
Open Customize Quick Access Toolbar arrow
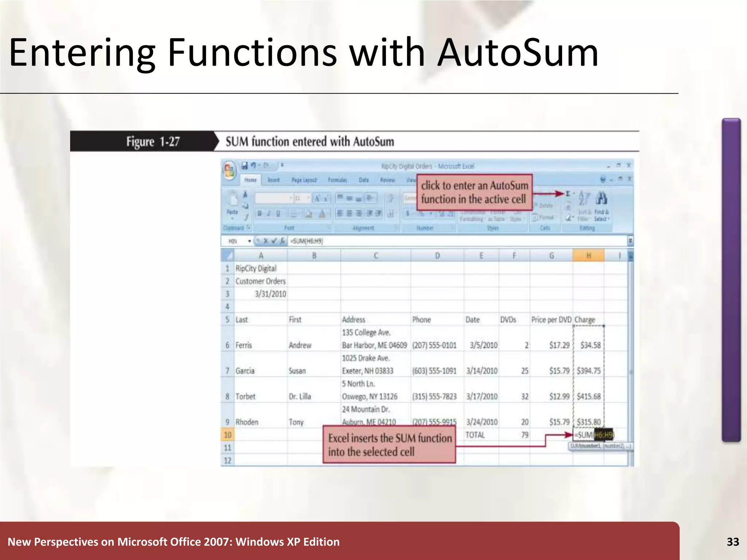click(282, 165)
